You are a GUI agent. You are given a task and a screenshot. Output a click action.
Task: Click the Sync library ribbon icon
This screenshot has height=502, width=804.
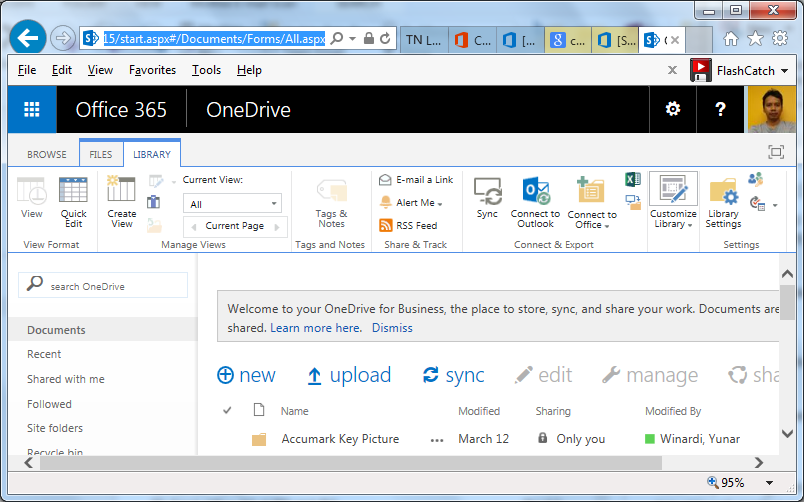pyautogui.click(x=487, y=198)
